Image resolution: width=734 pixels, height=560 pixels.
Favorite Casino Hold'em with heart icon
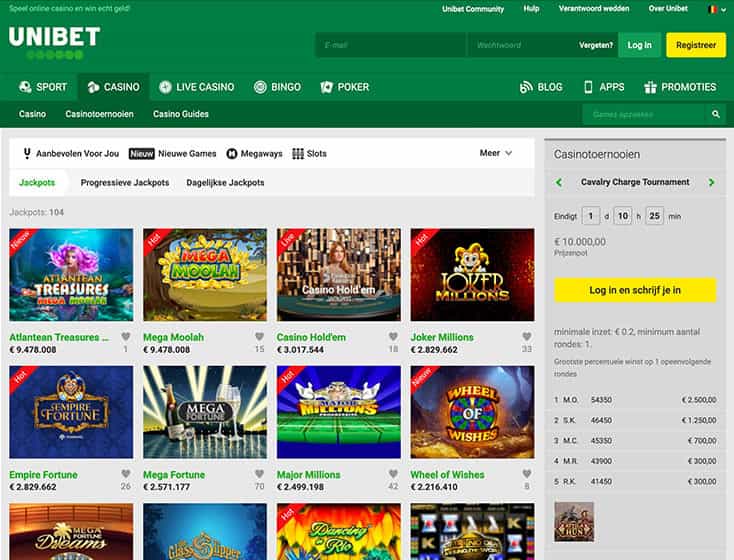(393, 336)
